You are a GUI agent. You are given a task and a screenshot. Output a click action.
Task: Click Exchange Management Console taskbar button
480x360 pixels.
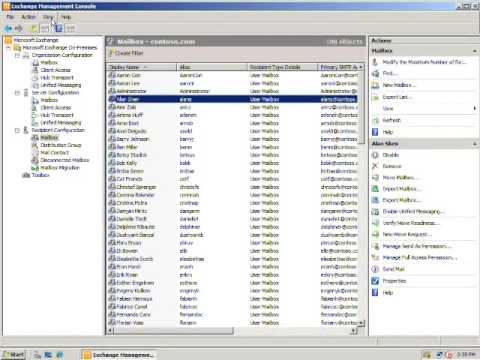click(x=118, y=355)
